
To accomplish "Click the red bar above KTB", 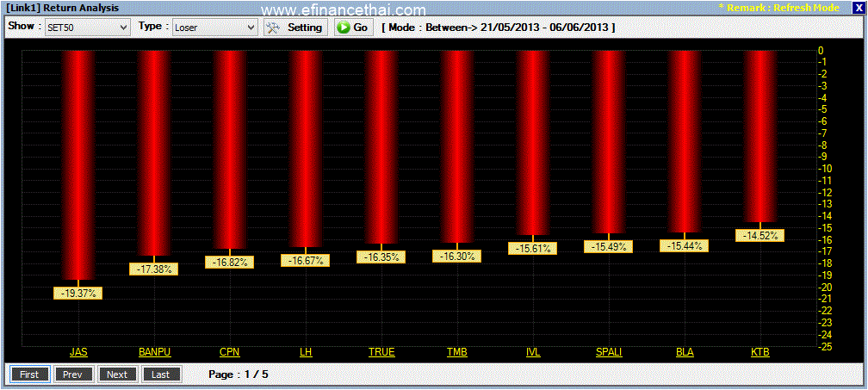I will 760,136.
